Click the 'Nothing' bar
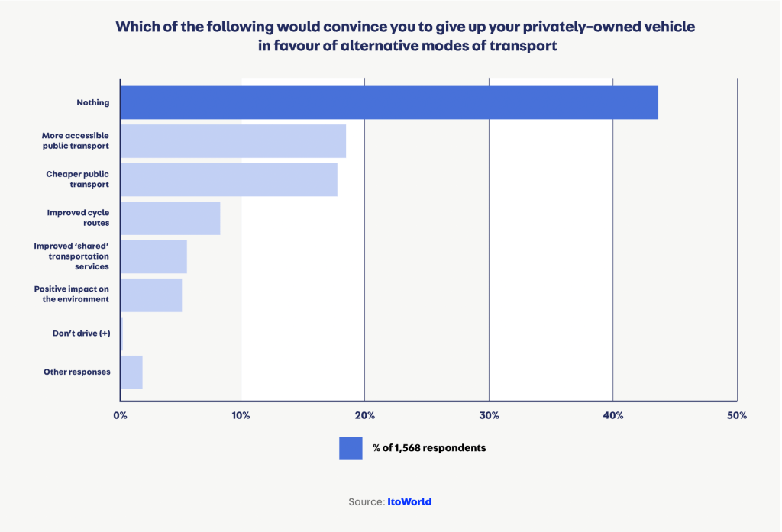This screenshot has width=782, height=532. coord(389,103)
